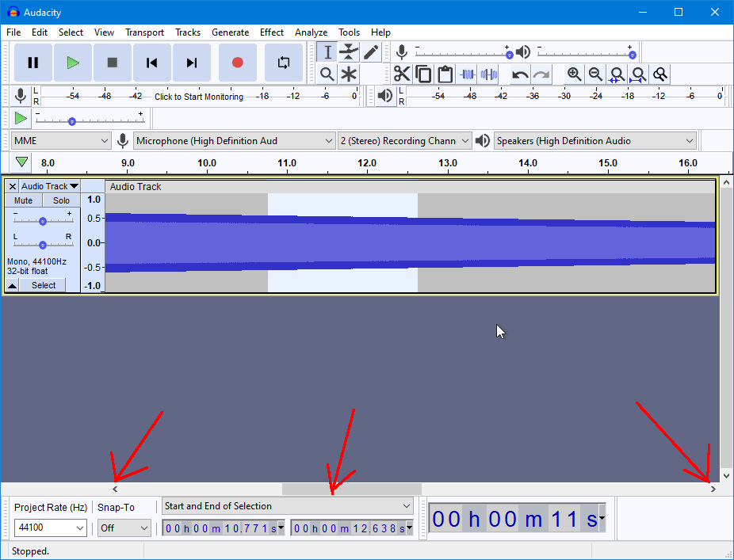Cut the selection with the scissors icon
Screen dimensions: 734x560
click(402, 74)
